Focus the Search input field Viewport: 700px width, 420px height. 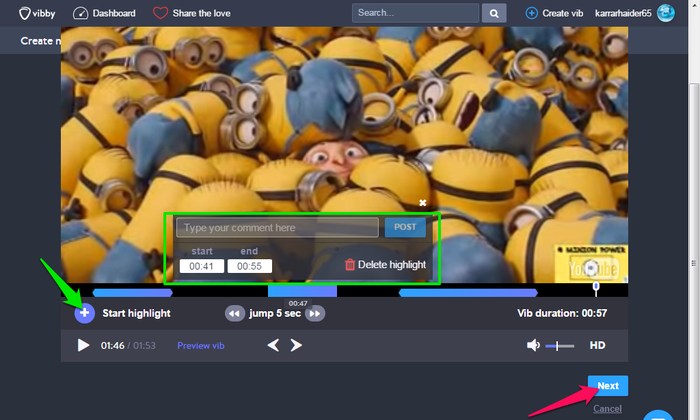416,13
